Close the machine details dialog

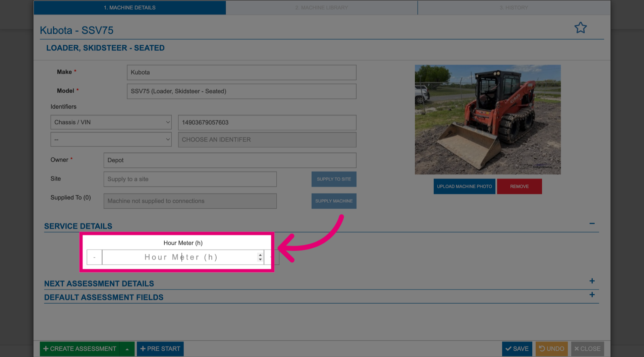coord(588,349)
